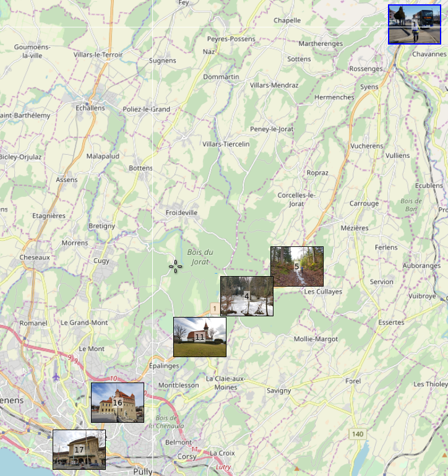
Task: Click the motorway junction 10 label
Action: 112,378
